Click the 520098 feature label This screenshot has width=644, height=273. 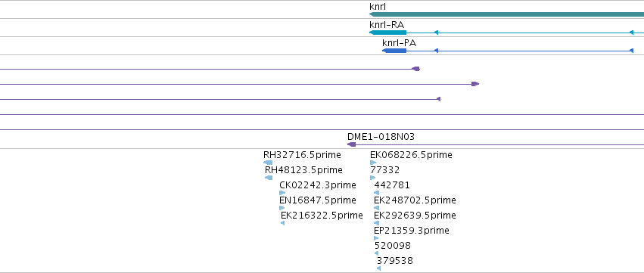tap(393, 246)
